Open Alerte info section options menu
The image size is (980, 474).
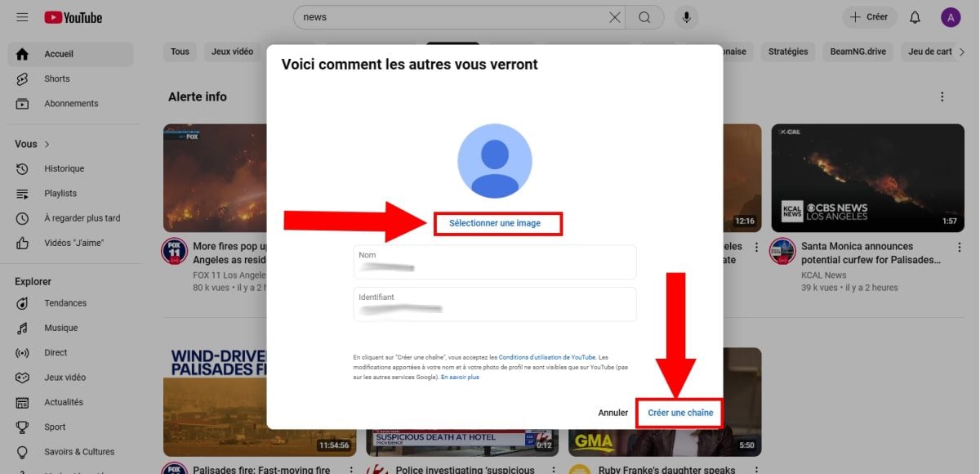click(x=942, y=96)
